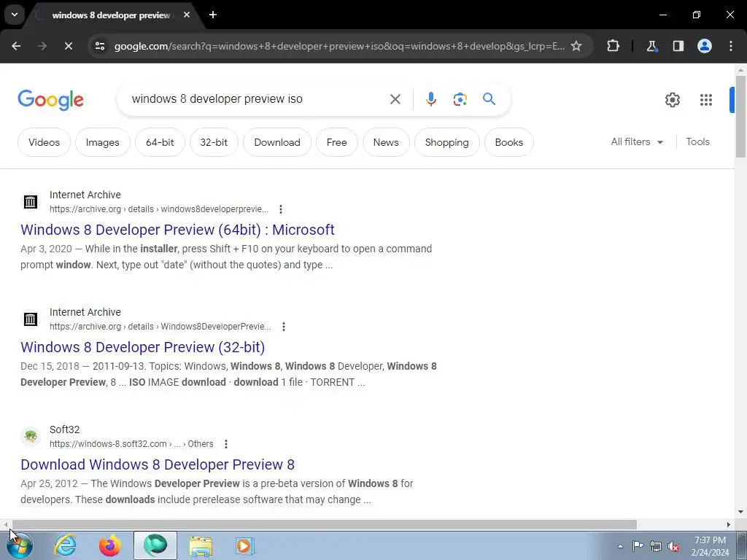Close the windows 8 developer preview tab
Image resolution: width=747 pixels, height=560 pixels.
point(187,15)
